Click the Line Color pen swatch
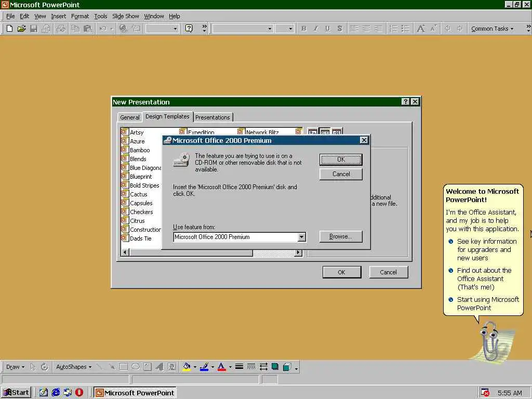 click(x=204, y=367)
